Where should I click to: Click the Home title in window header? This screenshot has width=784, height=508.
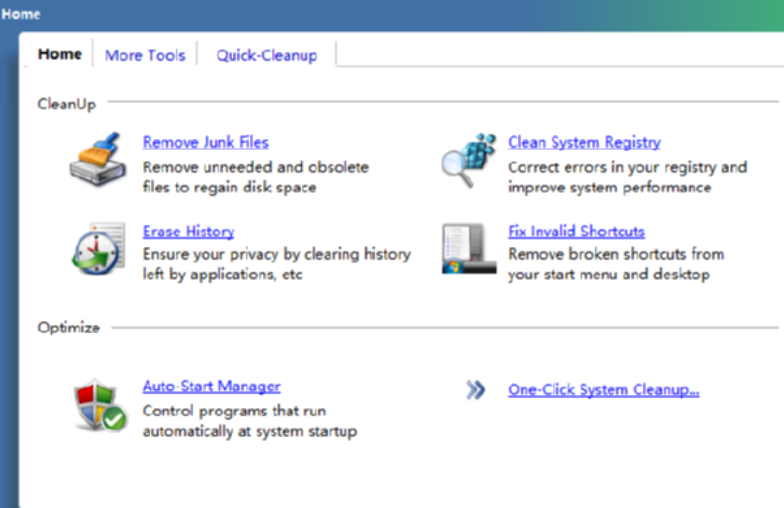point(20,14)
